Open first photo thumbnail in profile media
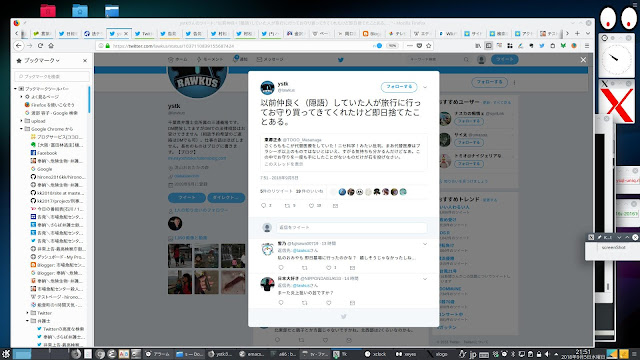The image size is (640, 360). tap(180, 256)
